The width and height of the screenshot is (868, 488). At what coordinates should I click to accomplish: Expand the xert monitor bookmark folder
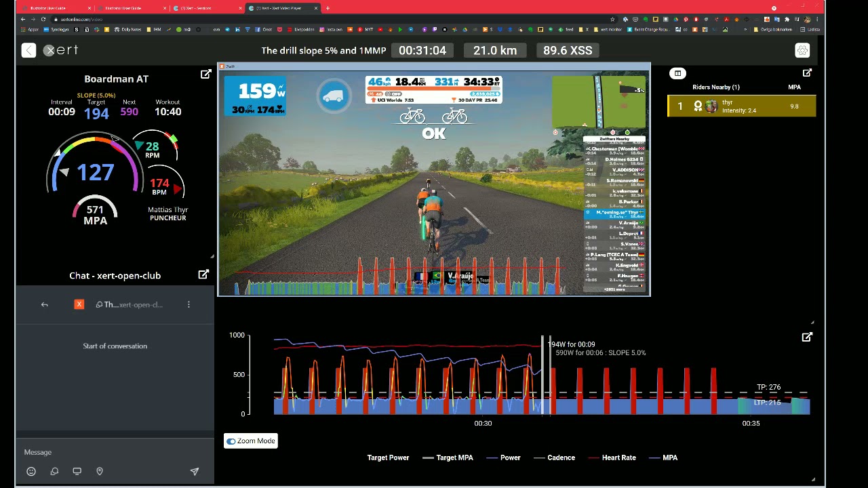point(608,30)
